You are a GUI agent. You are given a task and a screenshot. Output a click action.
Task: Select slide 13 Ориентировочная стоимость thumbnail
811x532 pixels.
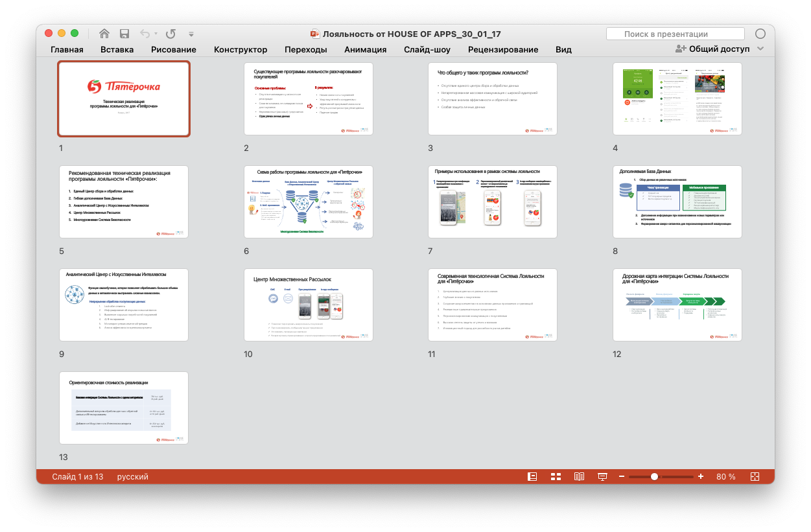124,408
